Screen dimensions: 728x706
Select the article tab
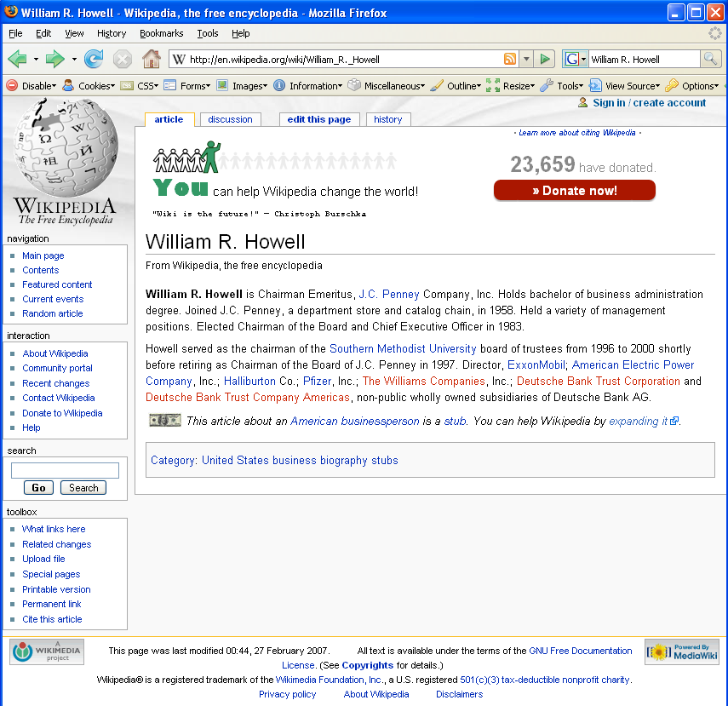[169, 119]
